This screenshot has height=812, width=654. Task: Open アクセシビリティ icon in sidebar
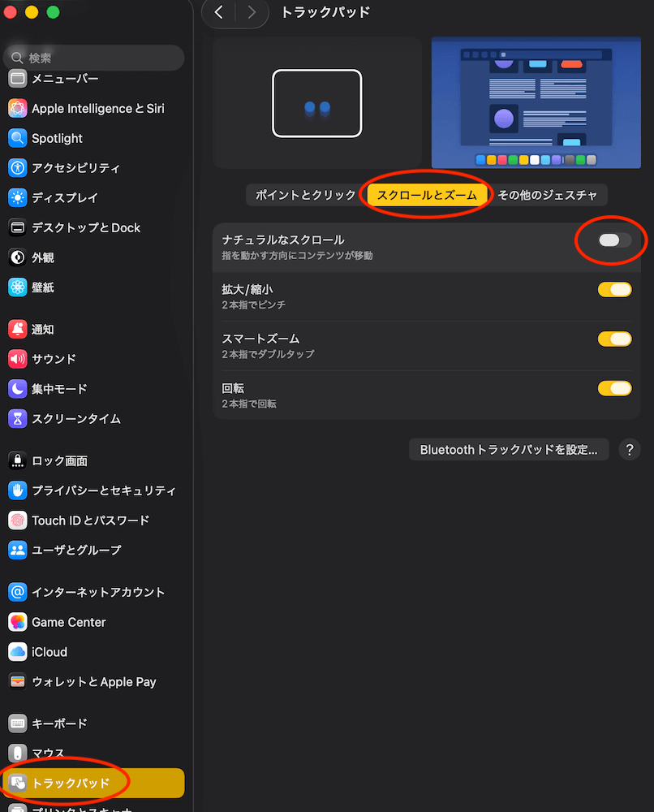coord(18,168)
